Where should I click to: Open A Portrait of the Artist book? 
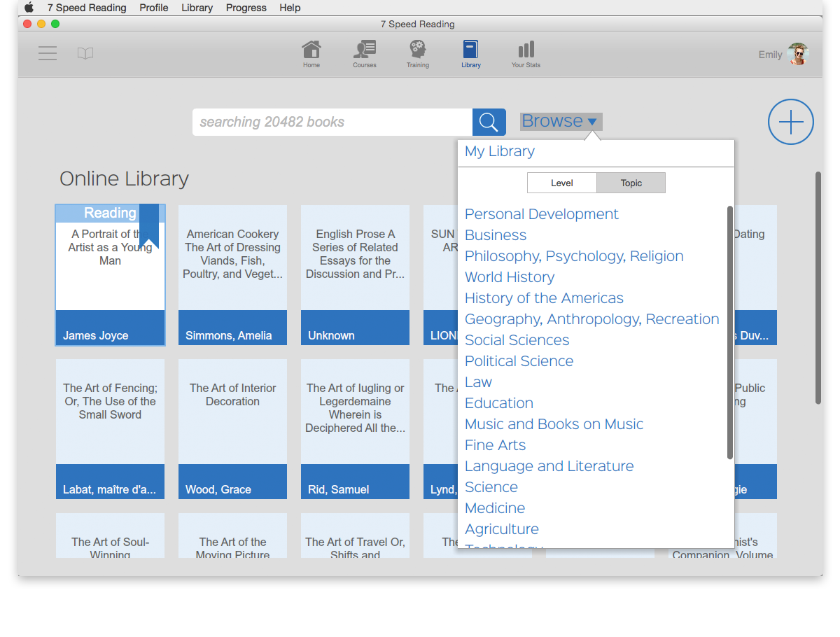tap(111, 274)
